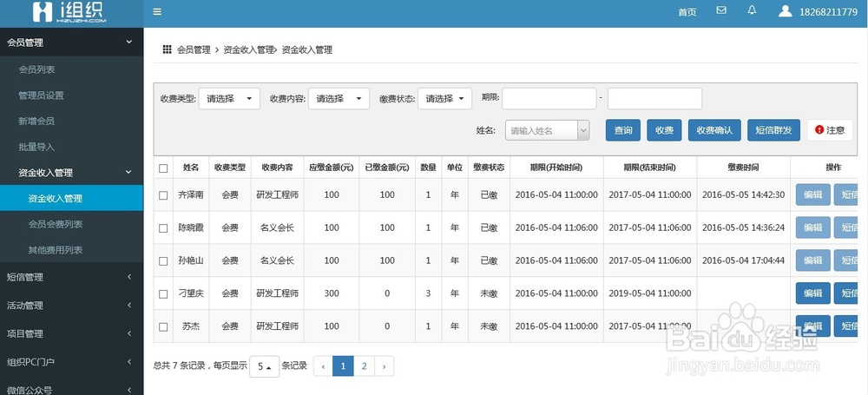Click the username 18268211779

(828, 12)
